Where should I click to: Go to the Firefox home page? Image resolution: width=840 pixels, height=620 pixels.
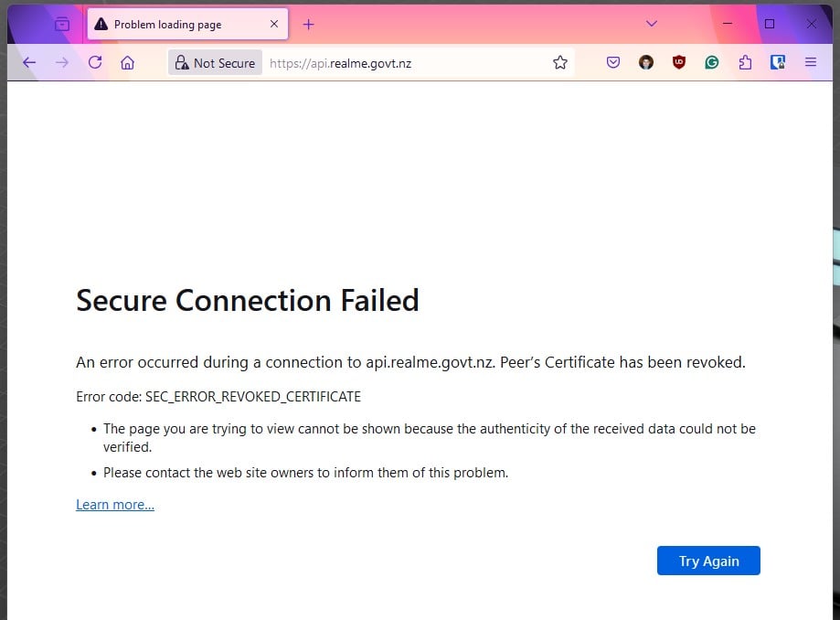tap(128, 63)
